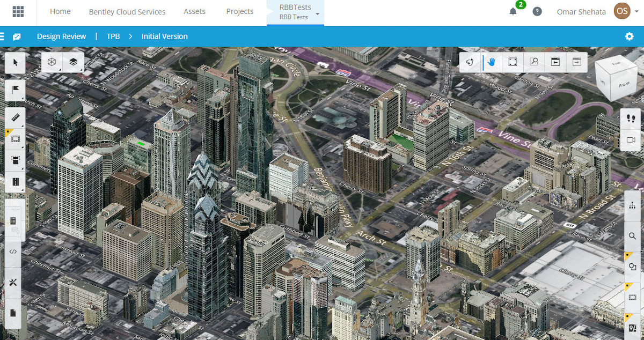Click the fourth icon in the ruler tool group

[x=15, y=181]
